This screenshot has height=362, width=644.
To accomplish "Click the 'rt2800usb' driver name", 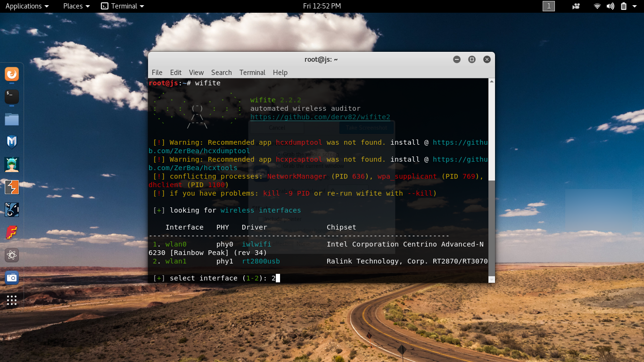I will (x=261, y=261).
